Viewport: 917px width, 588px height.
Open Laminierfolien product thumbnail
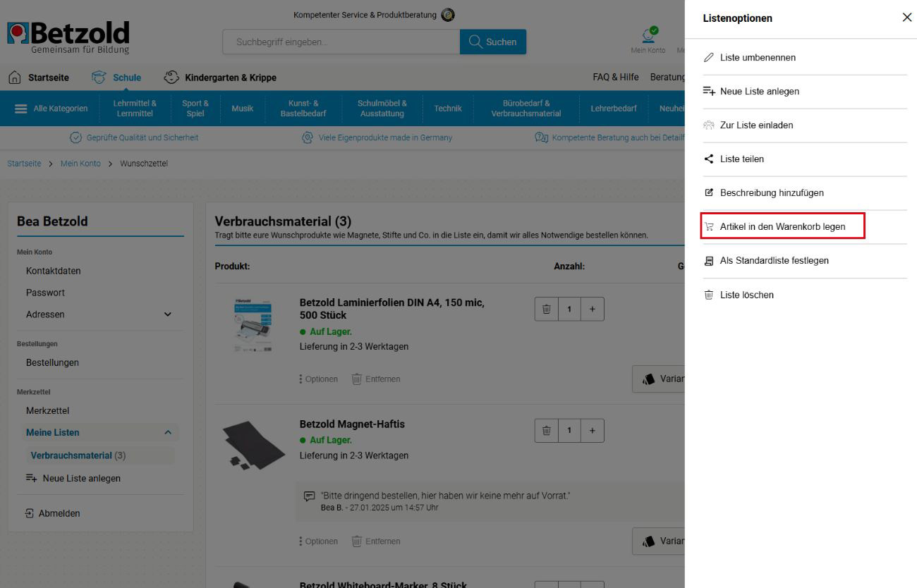click(x=253, y=325)
